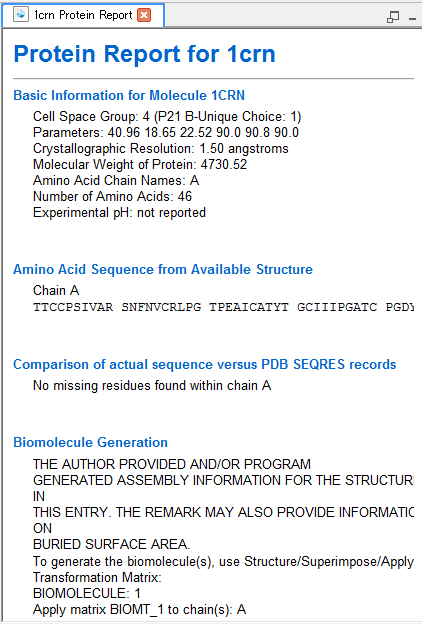Click the Number of Amino Acids line

click(113, 197)
